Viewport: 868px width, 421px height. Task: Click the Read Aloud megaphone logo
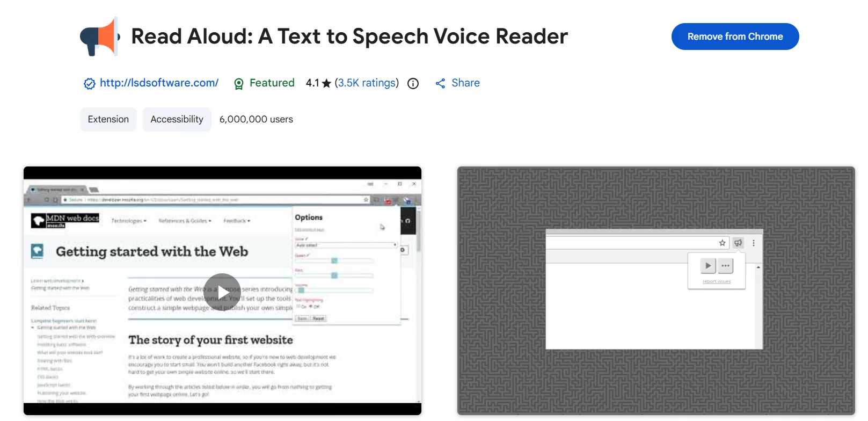pos(100,37)
